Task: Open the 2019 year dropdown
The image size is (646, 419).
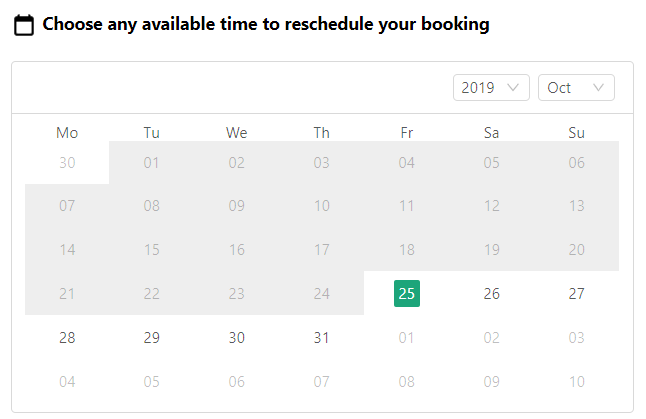Action: (x=490, y=88)
